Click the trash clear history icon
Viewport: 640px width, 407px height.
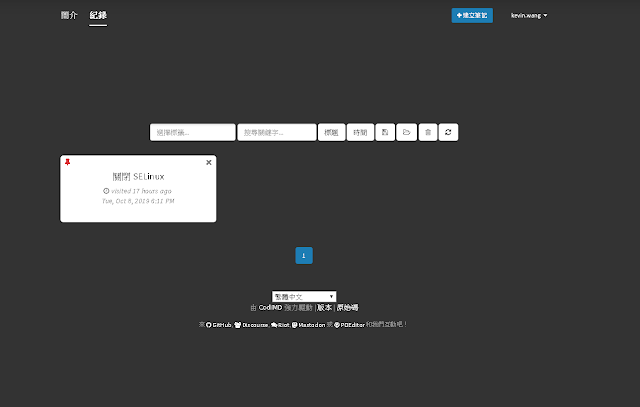point(428,132)
